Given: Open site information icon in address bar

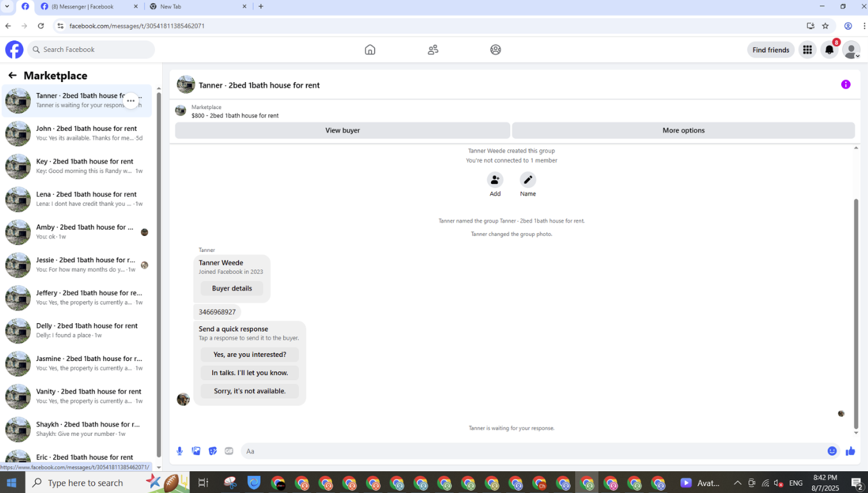Looking at the screenshot, I should pyautogui.click(x=60, y=26).
